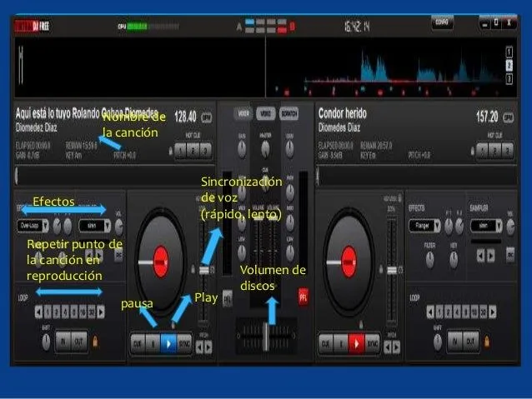Nudge right deck pitch down arrow

[x=388, y=347]
